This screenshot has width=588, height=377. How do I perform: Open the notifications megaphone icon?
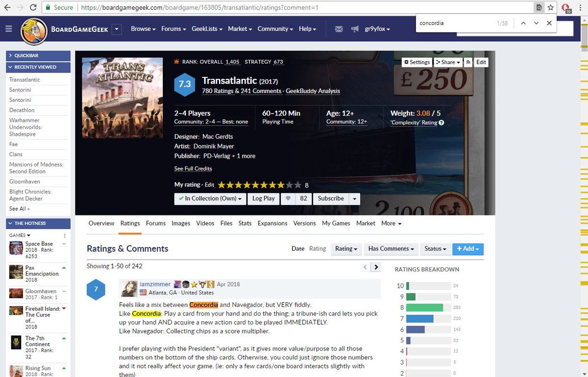(x=355, y=29)
